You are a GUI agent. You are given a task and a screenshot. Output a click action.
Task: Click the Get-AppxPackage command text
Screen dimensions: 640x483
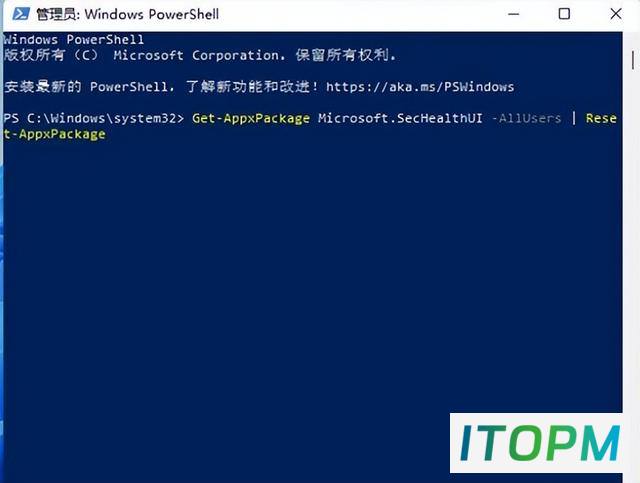[x=251, y=118]
